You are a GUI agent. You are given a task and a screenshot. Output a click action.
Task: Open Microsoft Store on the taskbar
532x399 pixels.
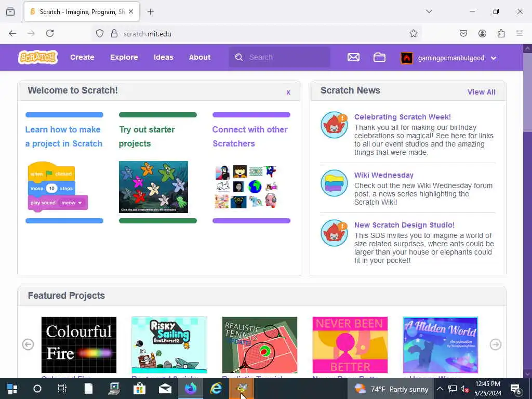pyautogui.click(x=139, y=389)
